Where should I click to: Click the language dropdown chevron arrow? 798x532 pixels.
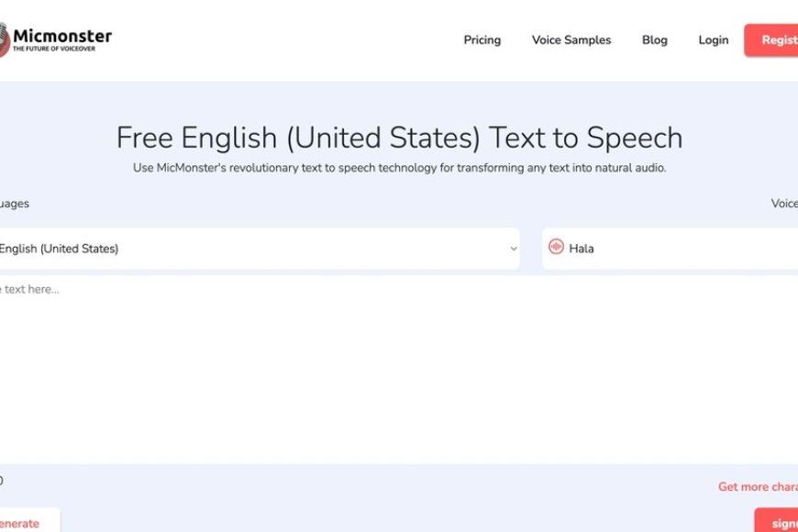(514, 249)
